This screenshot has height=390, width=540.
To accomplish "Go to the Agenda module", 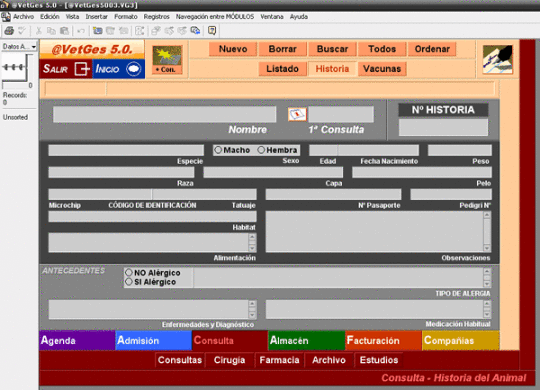I will click(77, 340).
